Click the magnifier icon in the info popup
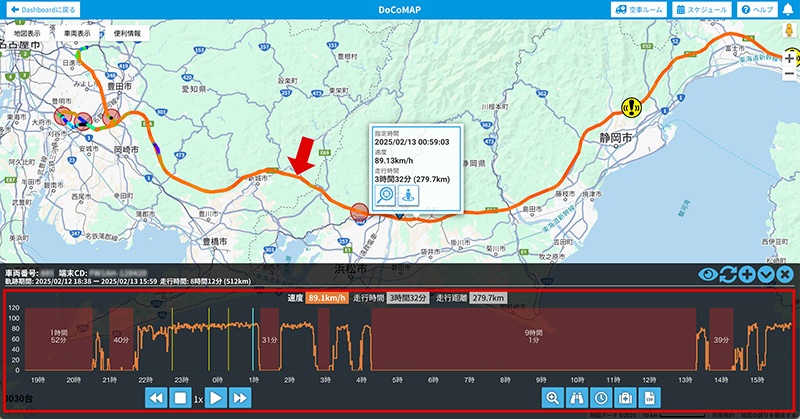Screen dimensions: 800x419 387,197
